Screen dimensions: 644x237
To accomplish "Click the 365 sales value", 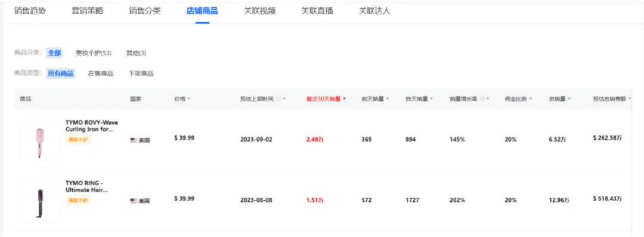I will click(x=367, y=139).
